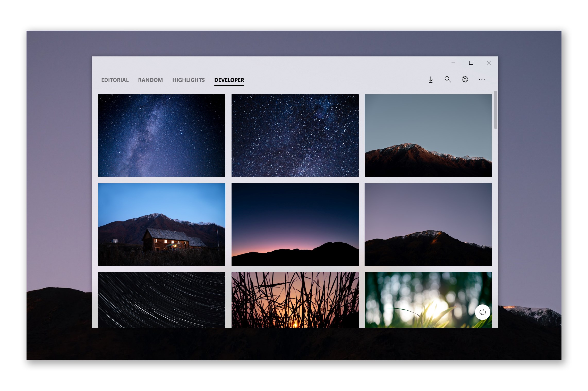Click the vertical scrollbar thumb
The height and width of the screenshot is (391, 588).
point(495,110)
